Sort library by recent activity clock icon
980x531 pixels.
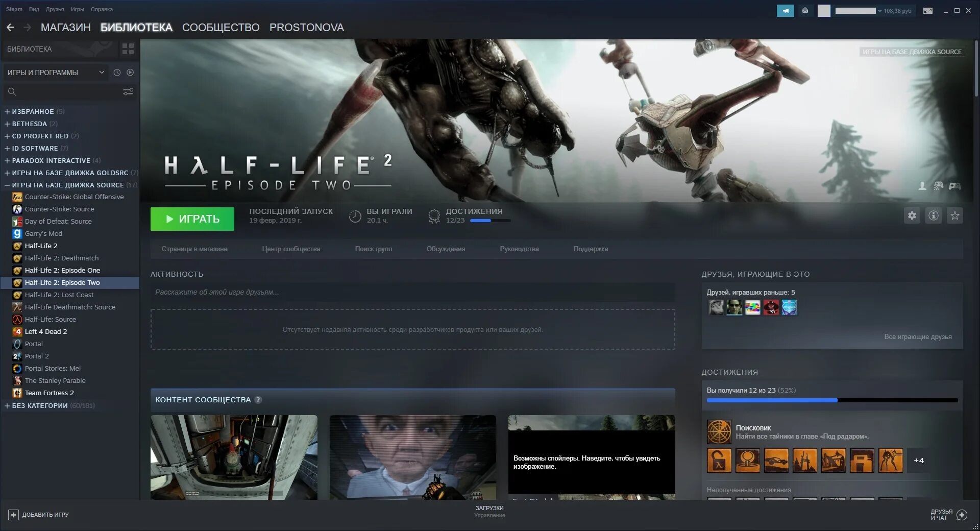tap(117, 73)
